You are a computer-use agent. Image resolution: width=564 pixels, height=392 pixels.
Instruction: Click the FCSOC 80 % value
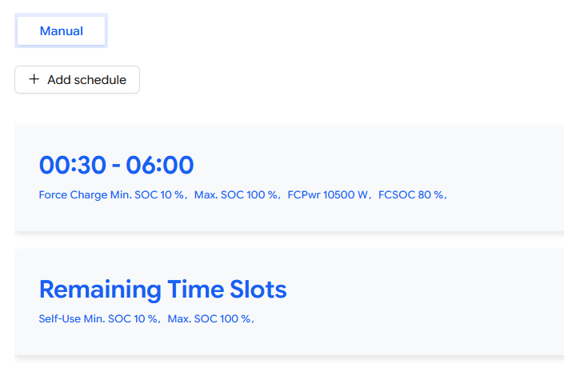[x=412, y=194]
